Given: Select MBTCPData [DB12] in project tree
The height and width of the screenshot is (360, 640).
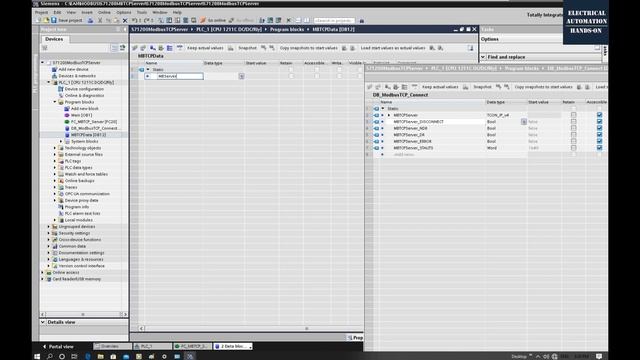Looking at the screenshot, I should [x=88, y=135].
